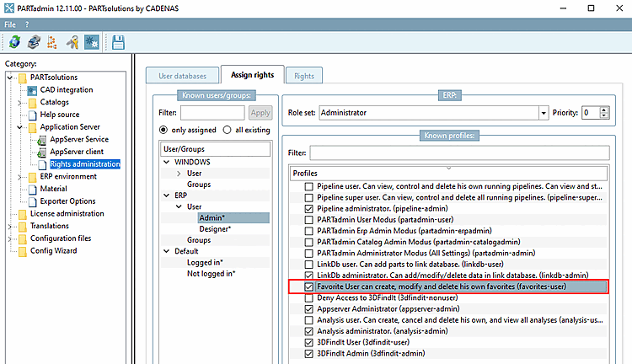
Task: Click the Known profiles Filter input
Action: coord(459,153)
